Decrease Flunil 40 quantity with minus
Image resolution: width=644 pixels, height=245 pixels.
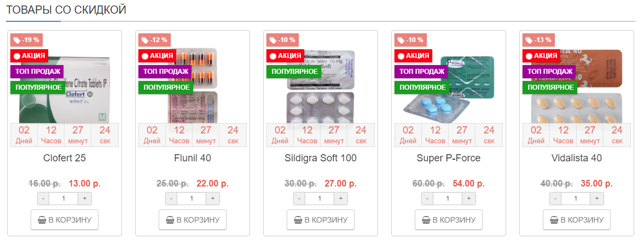[x=171, y=199]
